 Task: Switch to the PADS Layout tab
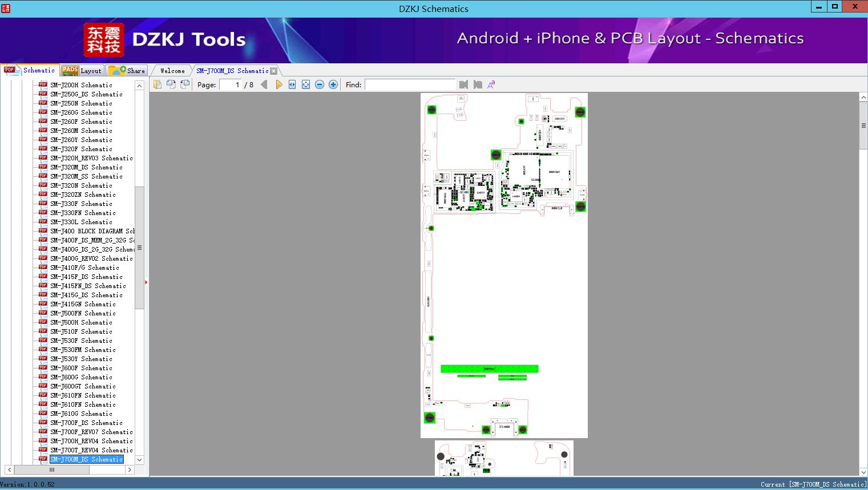82,71
